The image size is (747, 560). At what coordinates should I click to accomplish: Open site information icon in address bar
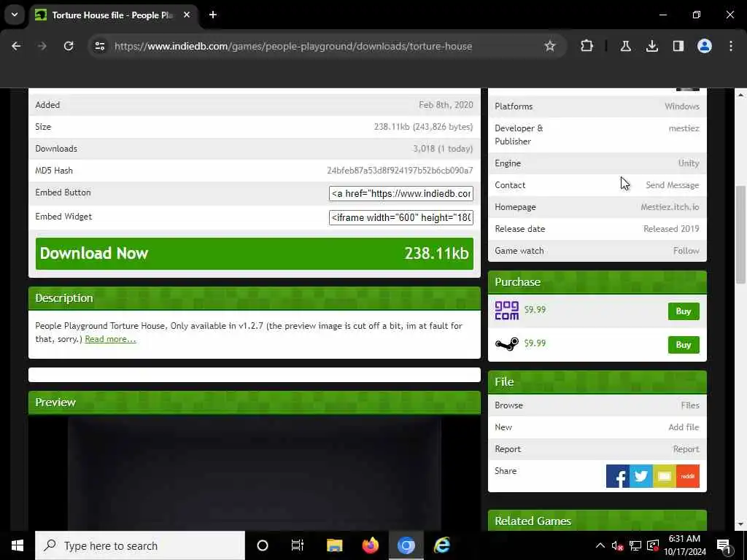[99, 46]
